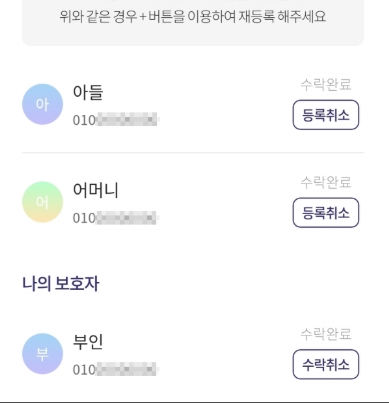Click the green '어' avatar for 어머니

point(42,202)
